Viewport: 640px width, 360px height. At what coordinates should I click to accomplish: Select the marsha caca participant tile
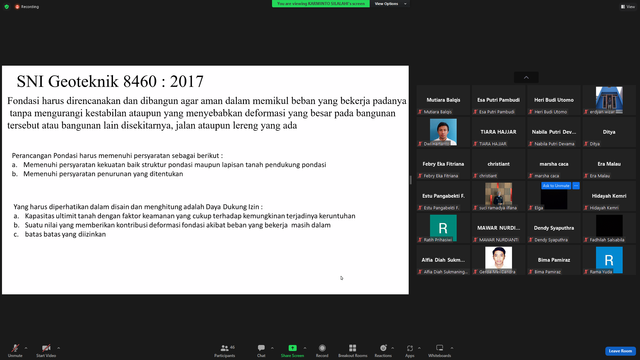coord(554,164)
